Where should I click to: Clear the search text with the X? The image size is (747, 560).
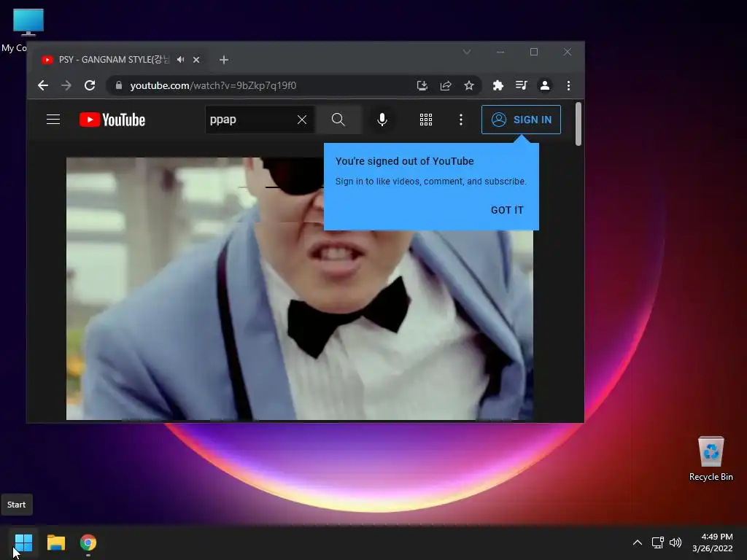click(302, 120)
